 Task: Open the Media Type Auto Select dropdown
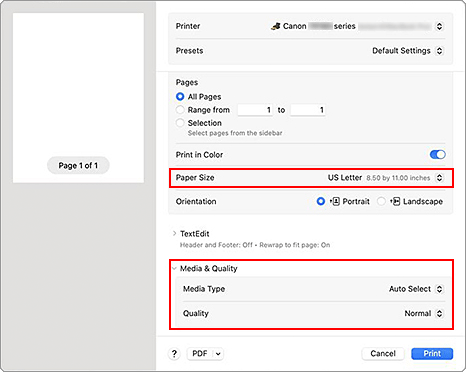coord(439,289)
